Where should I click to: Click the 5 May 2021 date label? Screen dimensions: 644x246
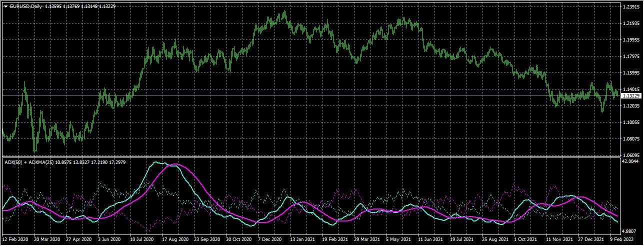point(399,240)
